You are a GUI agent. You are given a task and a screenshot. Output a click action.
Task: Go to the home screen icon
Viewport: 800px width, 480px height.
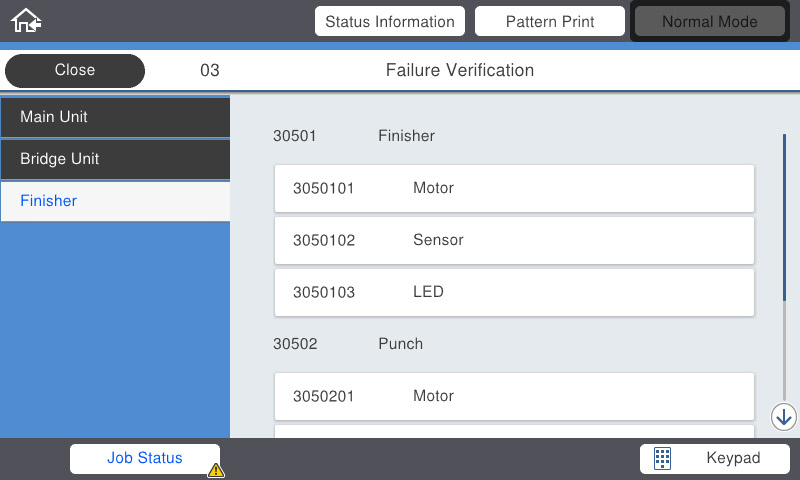(x=26, y=21)
